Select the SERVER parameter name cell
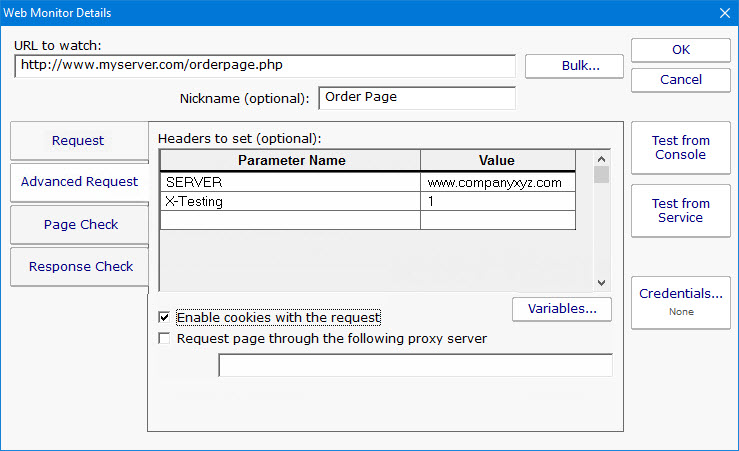This screenshot has height=451, width=739. (x=290, y=183)
